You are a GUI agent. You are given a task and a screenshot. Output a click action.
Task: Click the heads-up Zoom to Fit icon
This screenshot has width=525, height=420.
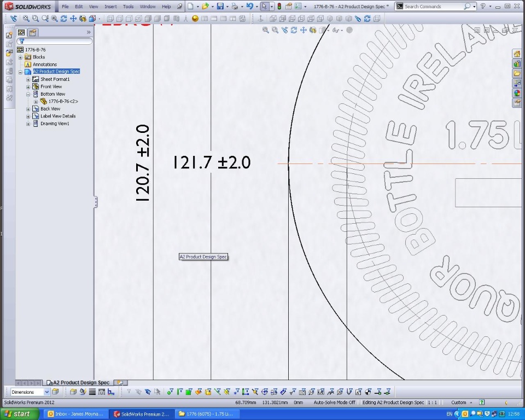(266, 30)
